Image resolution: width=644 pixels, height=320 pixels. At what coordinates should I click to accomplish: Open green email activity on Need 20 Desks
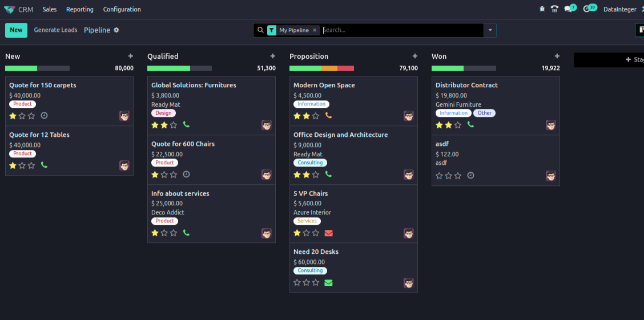click(x=329, y=283)
